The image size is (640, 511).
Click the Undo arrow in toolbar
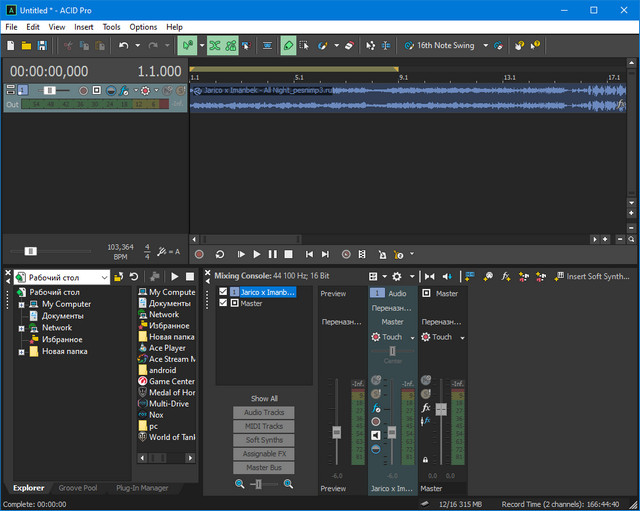[x=123, y=46]
